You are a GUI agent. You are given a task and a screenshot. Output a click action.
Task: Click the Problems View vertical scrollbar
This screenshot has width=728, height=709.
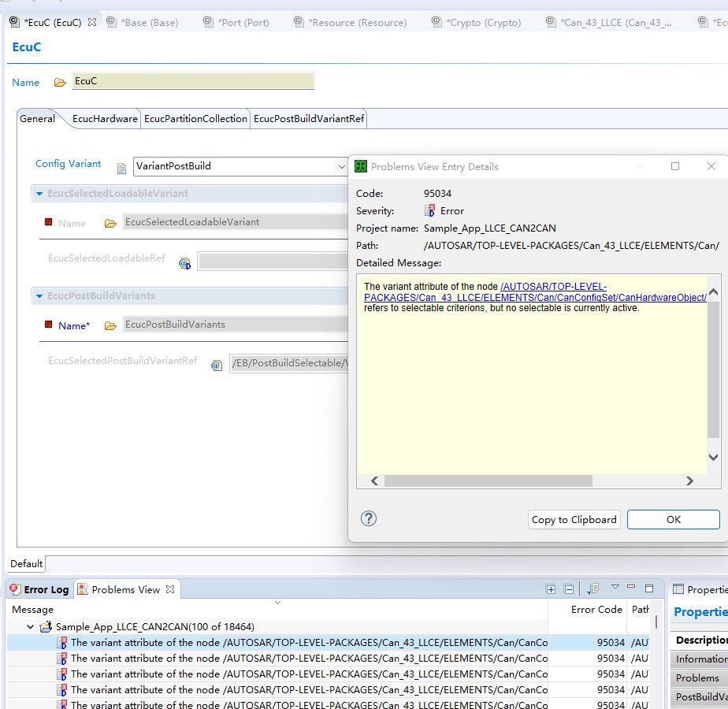point(656,622)
